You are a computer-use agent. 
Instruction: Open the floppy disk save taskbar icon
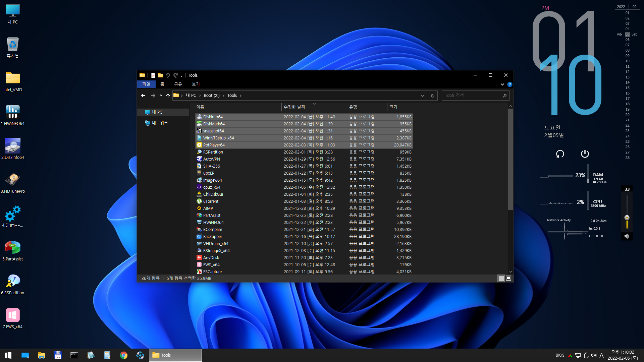(58, 355)
